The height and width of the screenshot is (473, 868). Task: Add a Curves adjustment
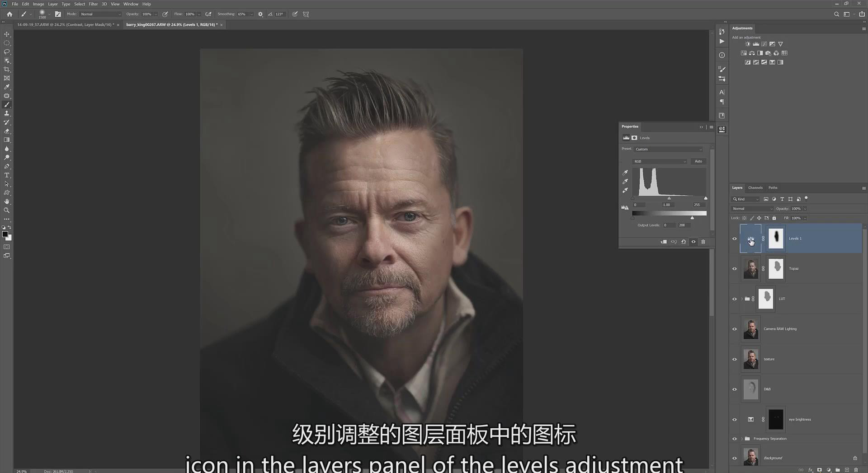(x=764, y=44)
